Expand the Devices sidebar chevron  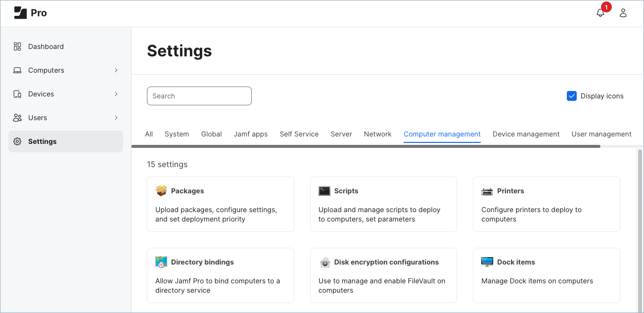click(116, 94)
